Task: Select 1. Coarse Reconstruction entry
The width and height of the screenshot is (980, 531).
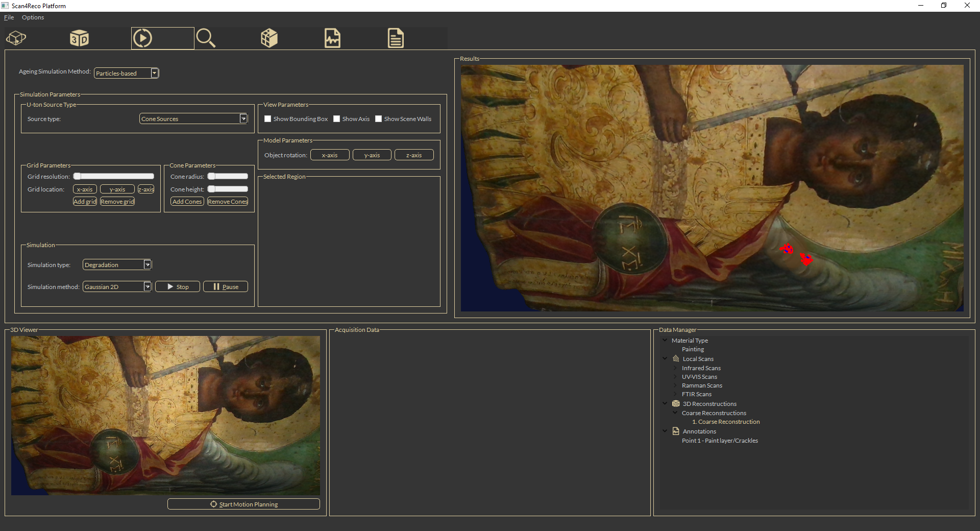Action: point(726,422)
